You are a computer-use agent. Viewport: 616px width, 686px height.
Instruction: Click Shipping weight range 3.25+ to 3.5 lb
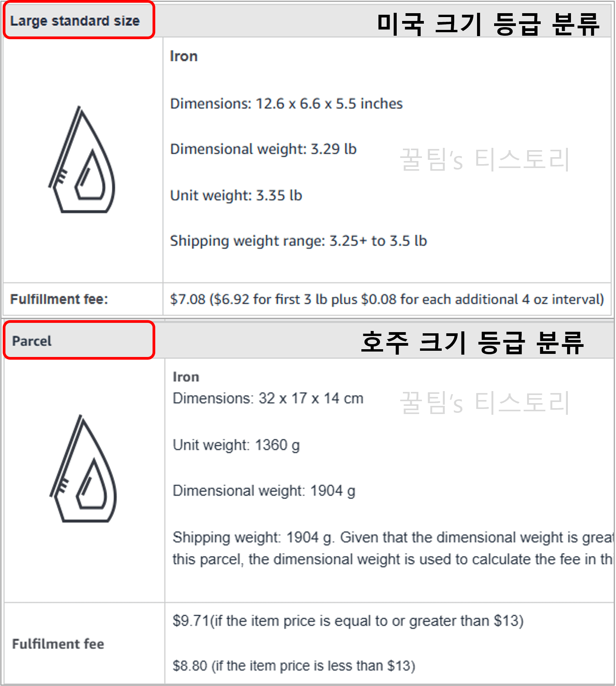click(x=298, y=241)
